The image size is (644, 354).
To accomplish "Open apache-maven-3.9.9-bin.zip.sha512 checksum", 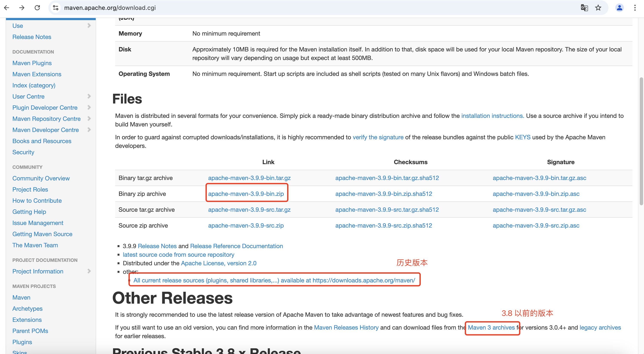I will coord(384,194).
